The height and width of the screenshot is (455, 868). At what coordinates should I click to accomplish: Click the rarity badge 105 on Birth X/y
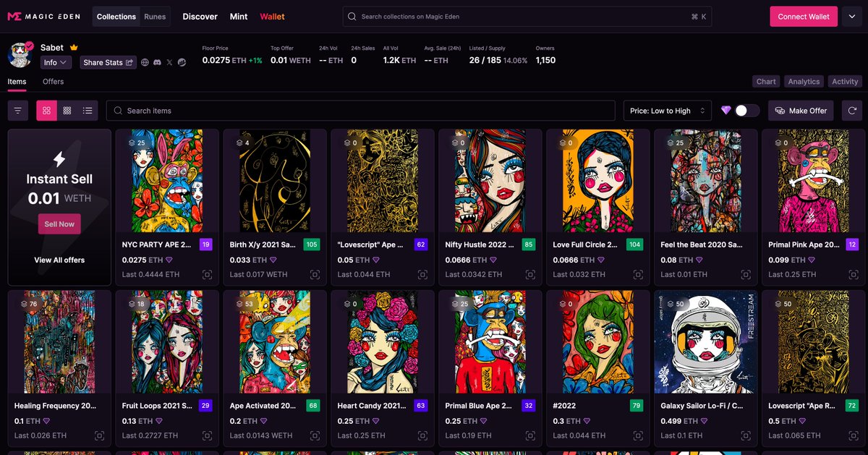pyautogui.click(x=312, y=244)
